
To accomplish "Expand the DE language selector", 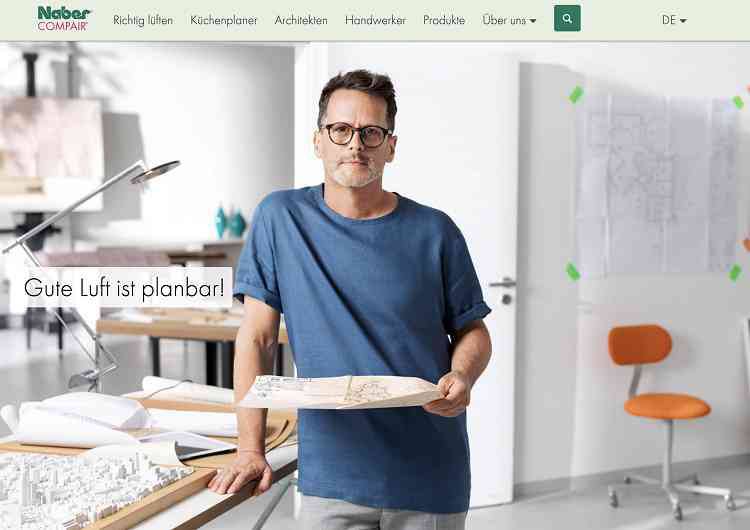I will pyautogui.click(x=674, y=20).
